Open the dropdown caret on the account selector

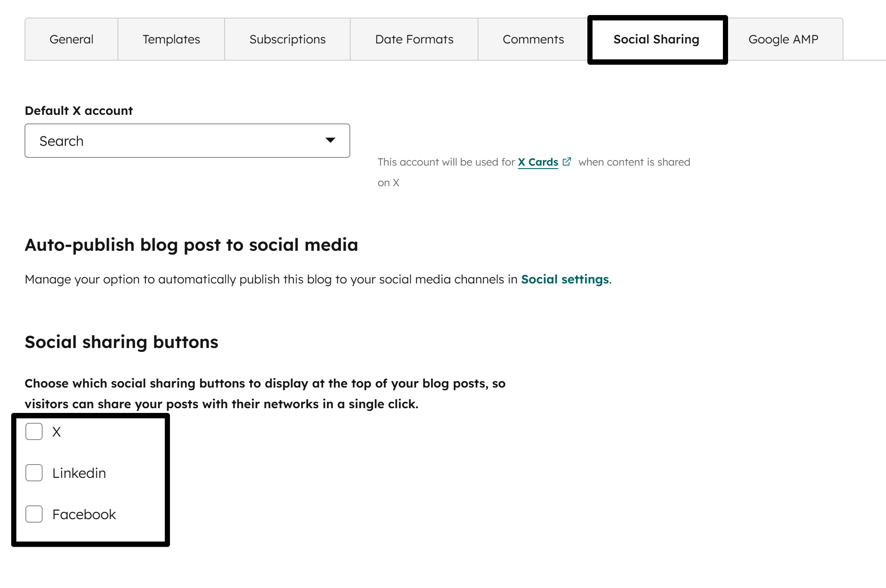(330, 140)
